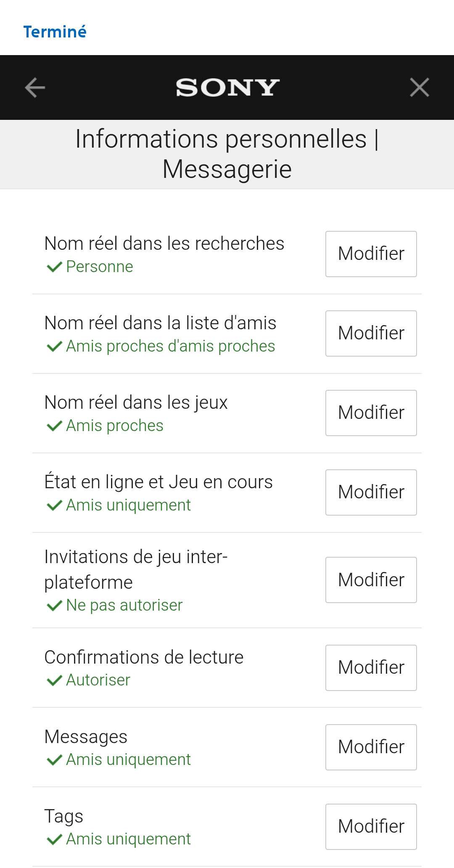Modify Nom réel dans la liste d'amis

[371, 333]
